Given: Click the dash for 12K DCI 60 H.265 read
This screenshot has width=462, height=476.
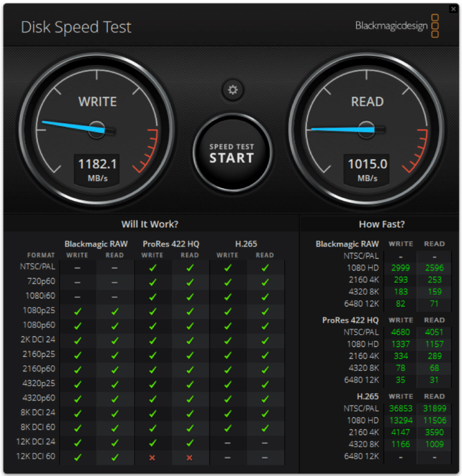Looking at the screenshot, I should 265,458.
